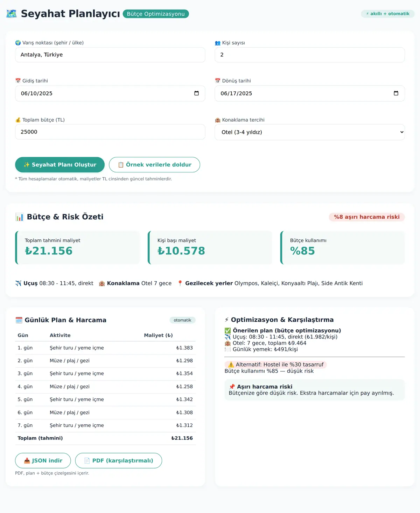Click the Gidiş tarihi date value 06/10/2025
Viewport: 420px width, 513px height.
click(37, 93)
